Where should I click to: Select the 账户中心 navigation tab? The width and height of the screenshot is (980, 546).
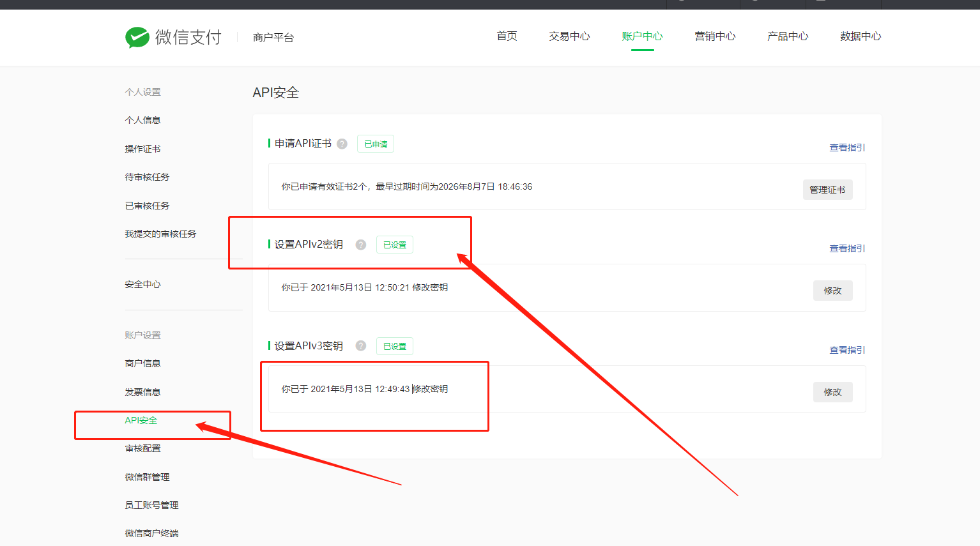coord(642,36)
